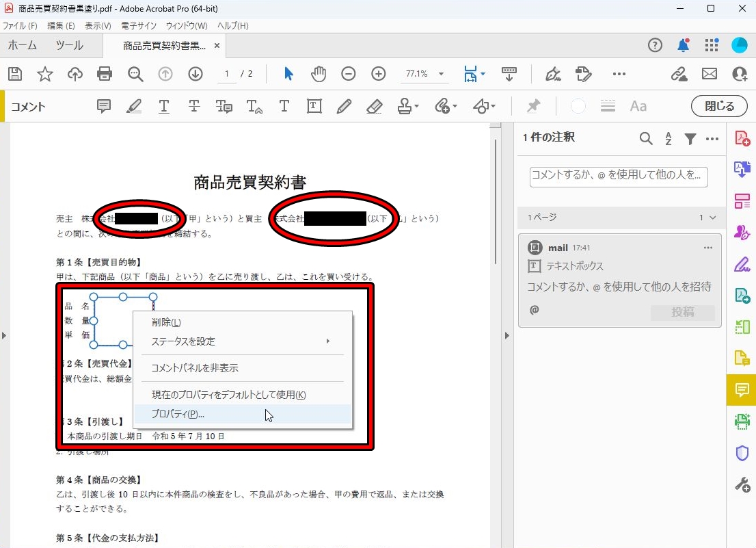Select the Underline text tool
The height and width of the screenshot is (548, 756).
click(164, 106)
